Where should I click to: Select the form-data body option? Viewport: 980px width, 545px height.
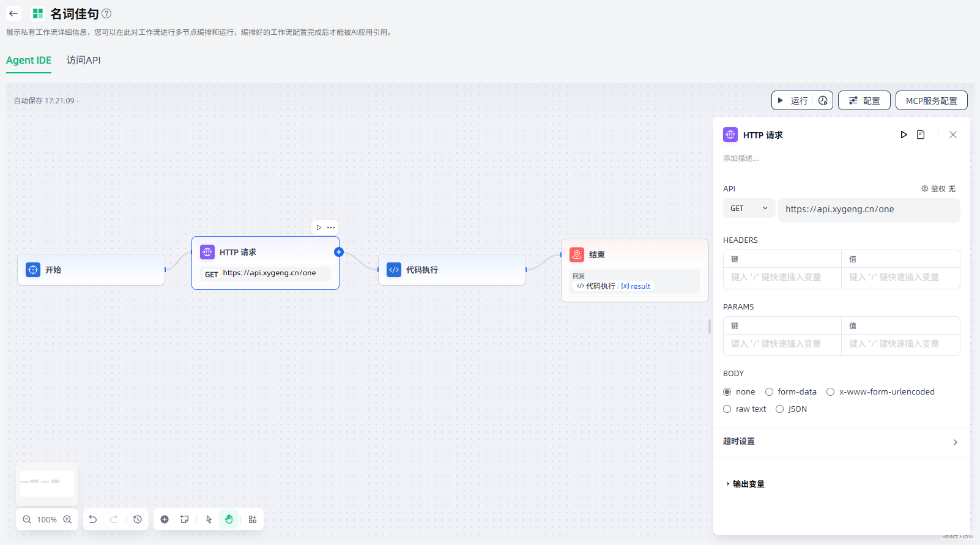pyautogui.click(x=770, y=392)
